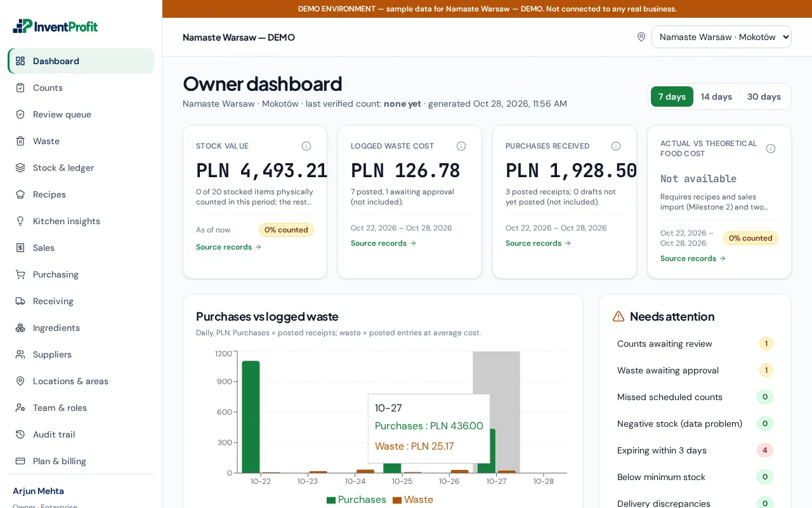
Task: Open Plan & billing card icon
Action: [x=20, y=461]
